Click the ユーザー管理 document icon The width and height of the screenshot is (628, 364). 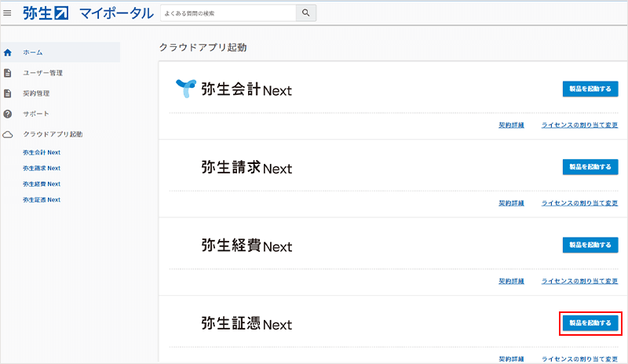coord(8,73)
